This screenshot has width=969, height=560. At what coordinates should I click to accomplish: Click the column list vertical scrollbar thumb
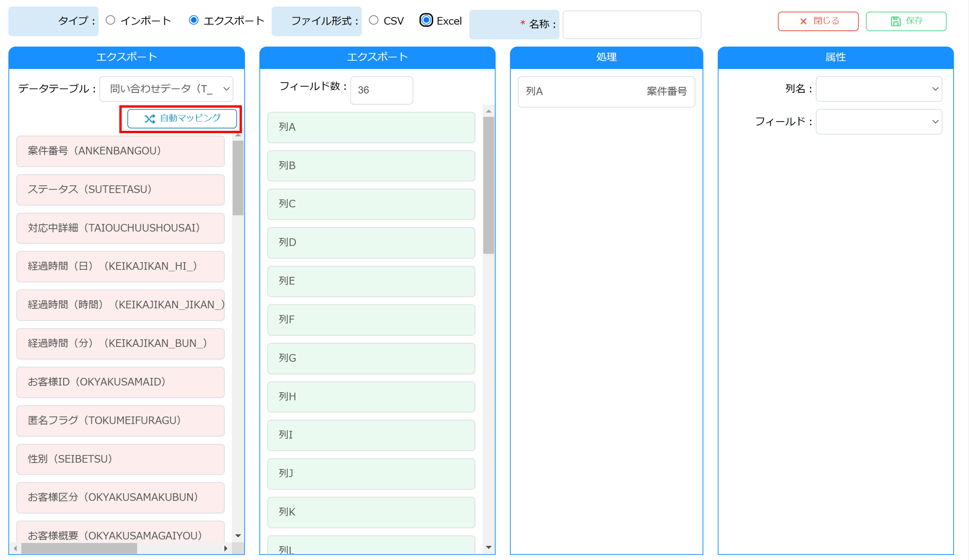tap(488, 186)
